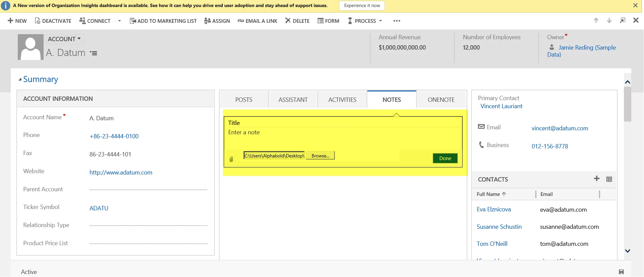
Task: Click the CONNECT command
Action: (x=95, y=21)
